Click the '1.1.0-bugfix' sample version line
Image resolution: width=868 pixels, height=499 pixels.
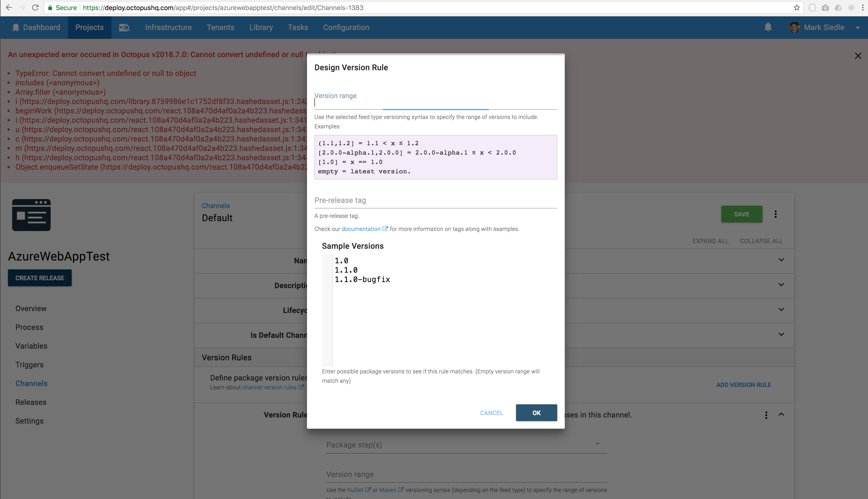pos(362,280)
